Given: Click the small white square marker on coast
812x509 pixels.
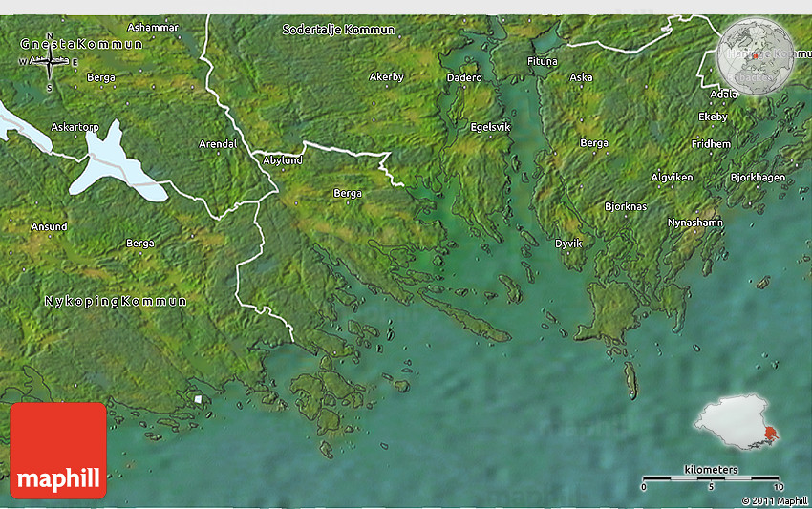Looking at the screenshot, I should point(198,399).
